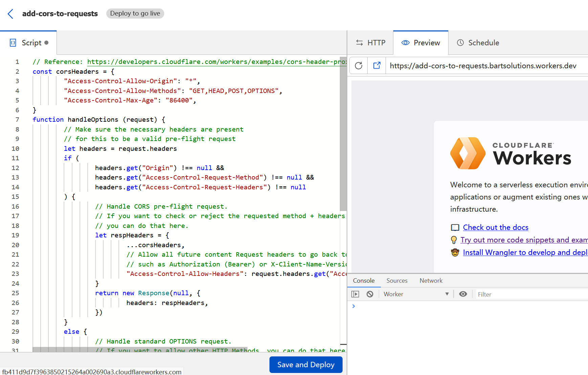The image size is (588, 375).
Task: Click the live expression eye icon
Action: [463, 294]
